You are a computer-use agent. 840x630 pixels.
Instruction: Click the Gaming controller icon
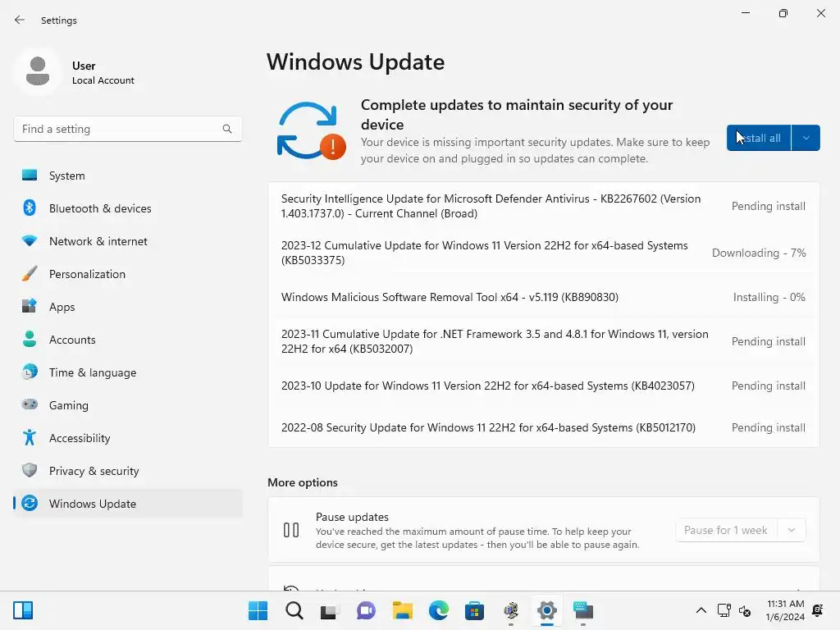(30, 404)
